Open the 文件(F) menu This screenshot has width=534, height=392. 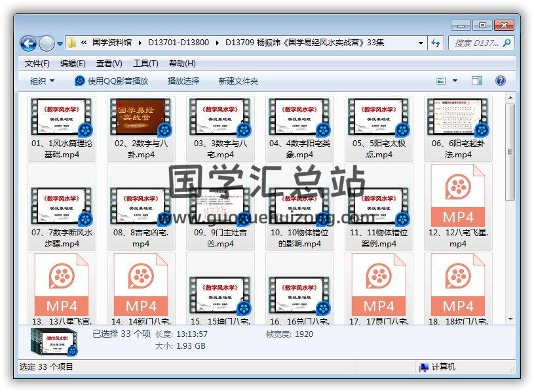(37, 64)
